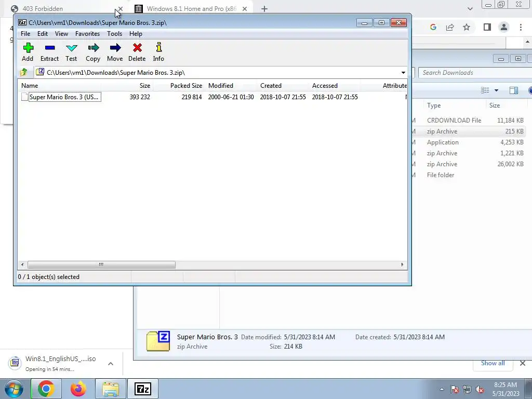The image size is (532, 399).
Task: Expand the 7-Zip address path dropdown
Action: (x=403, y=73)
